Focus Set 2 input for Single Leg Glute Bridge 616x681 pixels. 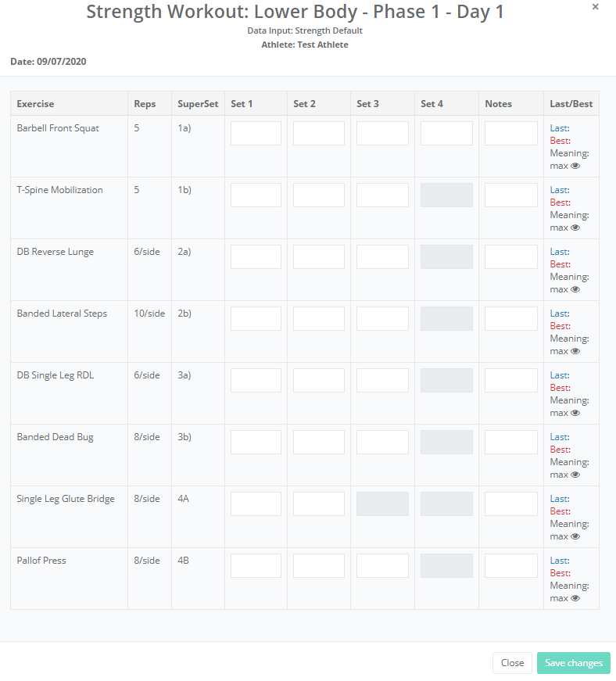pos(319,504)
